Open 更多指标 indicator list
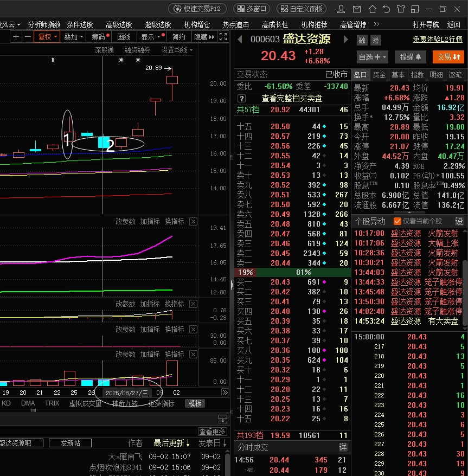 coord(161,403)
